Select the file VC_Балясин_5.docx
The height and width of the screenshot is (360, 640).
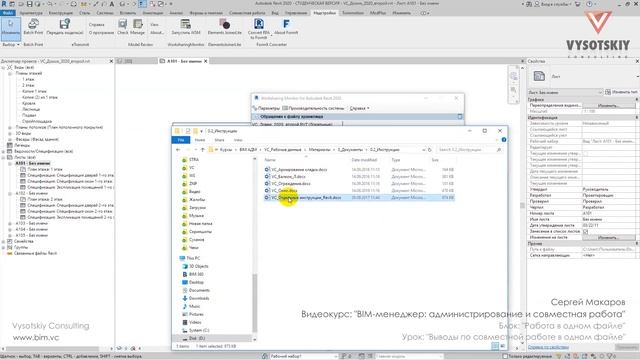point(288,177)
